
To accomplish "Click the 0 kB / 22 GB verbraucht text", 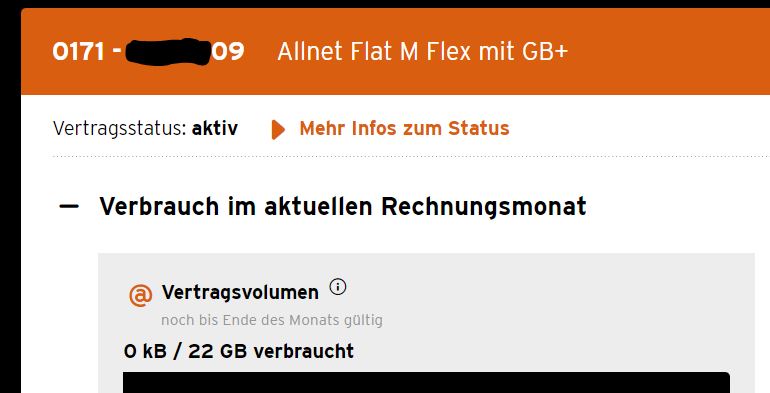I will click(239, 351).
